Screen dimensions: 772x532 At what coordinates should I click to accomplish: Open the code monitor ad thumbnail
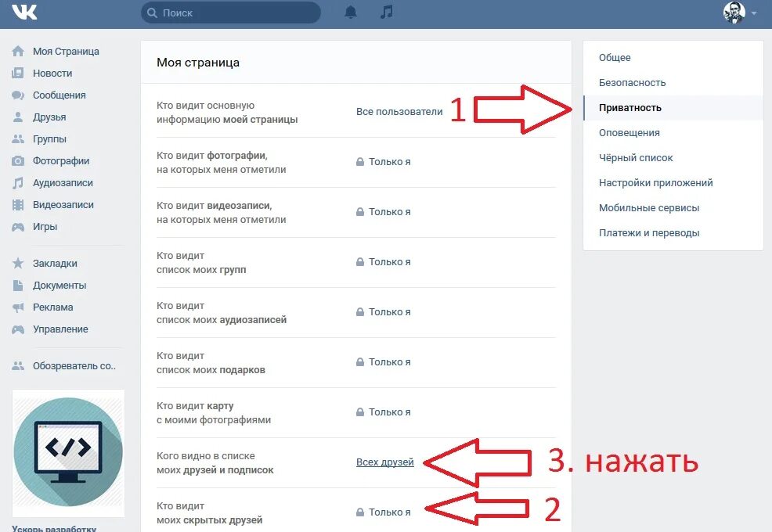[68, 453]
